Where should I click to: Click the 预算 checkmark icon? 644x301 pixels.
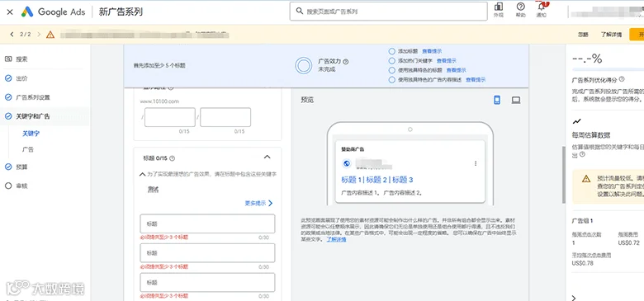8,167
